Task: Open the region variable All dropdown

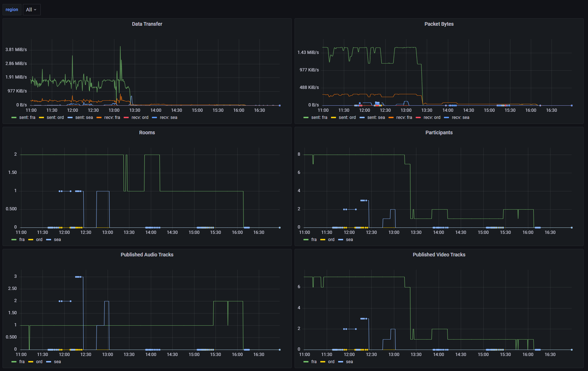Action: tap(31, 10)
